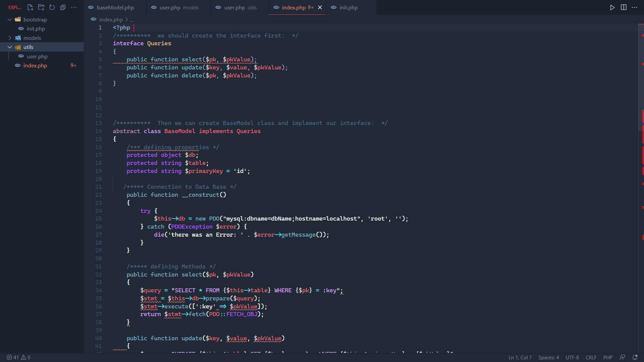This screenshot has width=644, height=362.
Task: Click the New Folder icon in Explorer
Action: pyautogui.click(x=41, y=7)
